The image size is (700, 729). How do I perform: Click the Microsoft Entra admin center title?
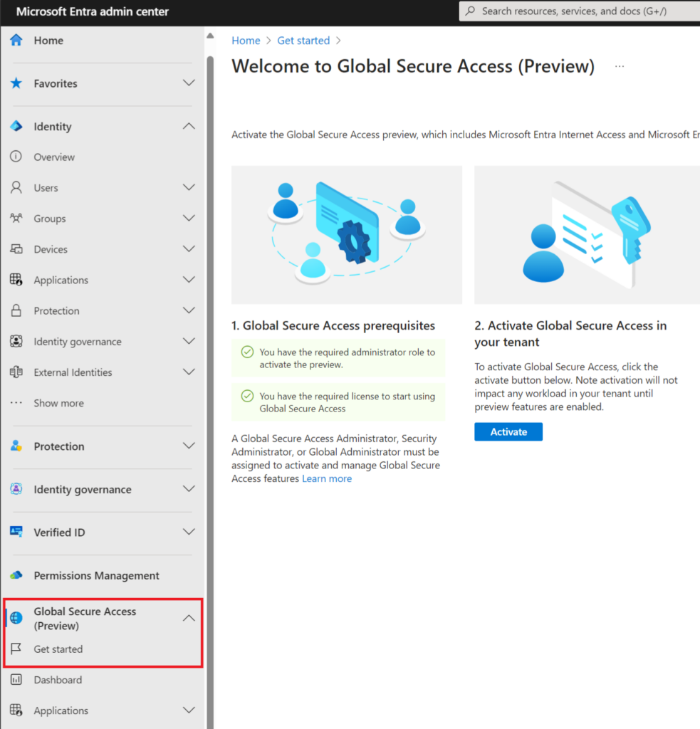pos(92,11)
